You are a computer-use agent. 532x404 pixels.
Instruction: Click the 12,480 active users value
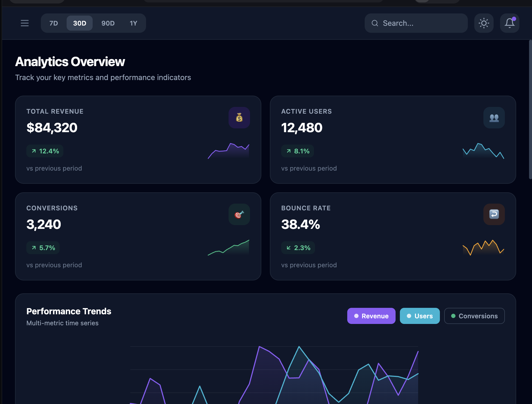coord(302,128)
